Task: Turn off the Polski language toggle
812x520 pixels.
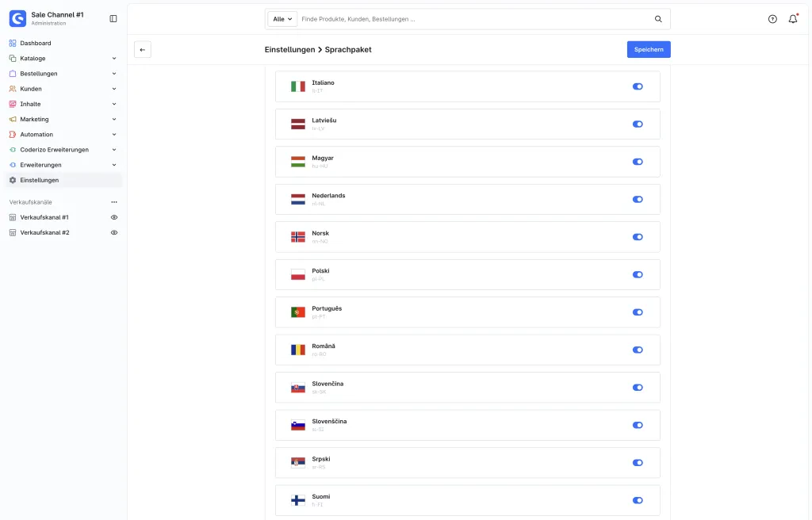Action: [638, 274]
